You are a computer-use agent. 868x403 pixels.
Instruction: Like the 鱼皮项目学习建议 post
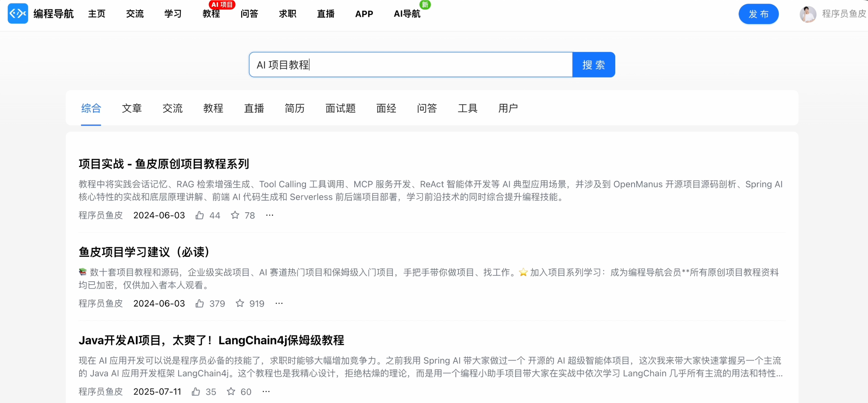point(200,304)
